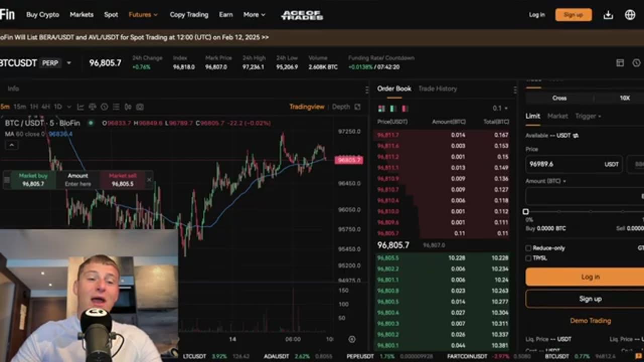
Task: Expand chart to fullscreen icon
Action: (x=358, y=107)
